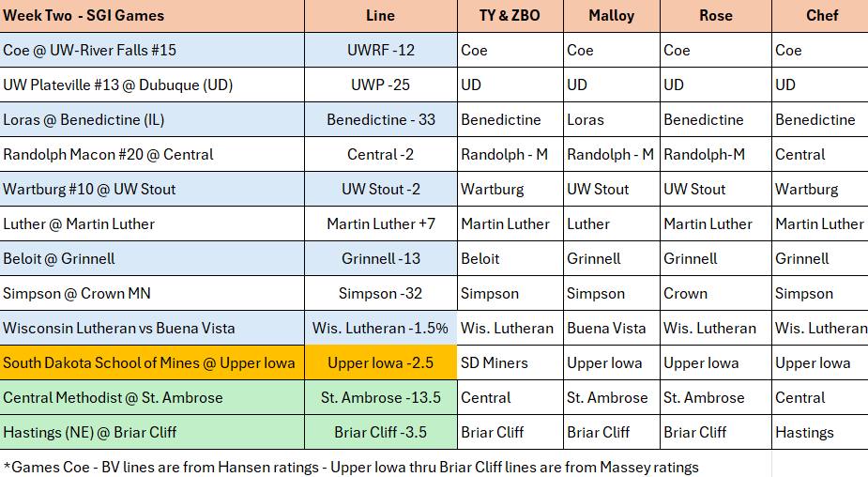The image size is (868, 477).
Task: Click the "Malloy" column header cell
Action: coord(611,16)
